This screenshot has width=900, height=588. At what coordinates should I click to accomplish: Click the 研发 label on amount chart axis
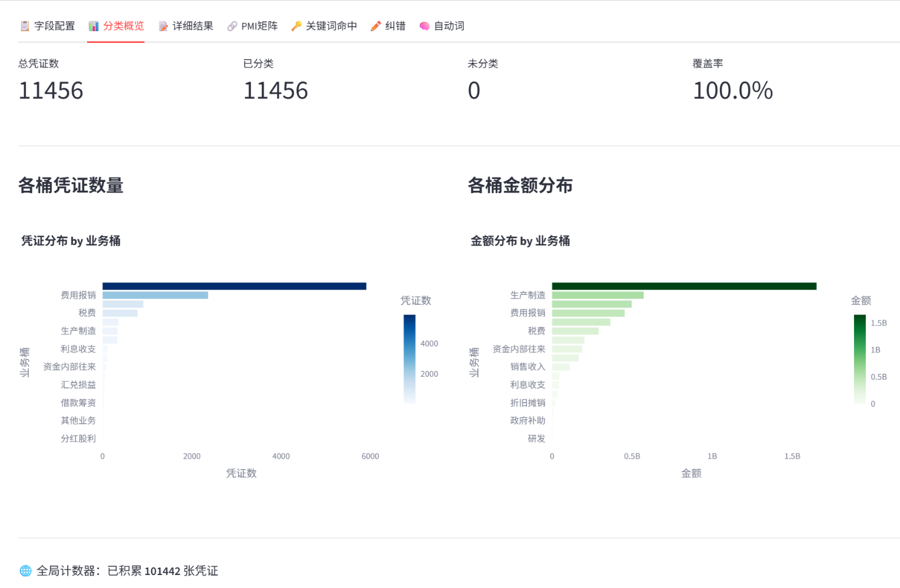tap(536, 438)
